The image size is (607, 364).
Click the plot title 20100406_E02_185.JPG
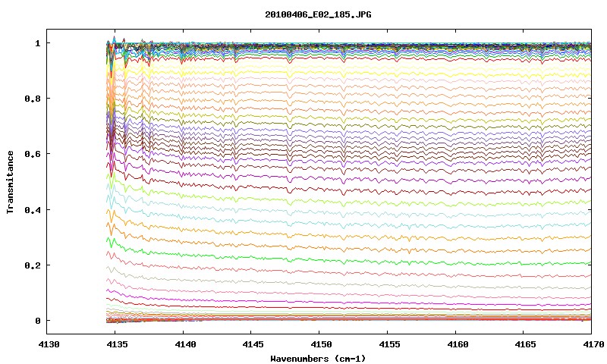318,14
